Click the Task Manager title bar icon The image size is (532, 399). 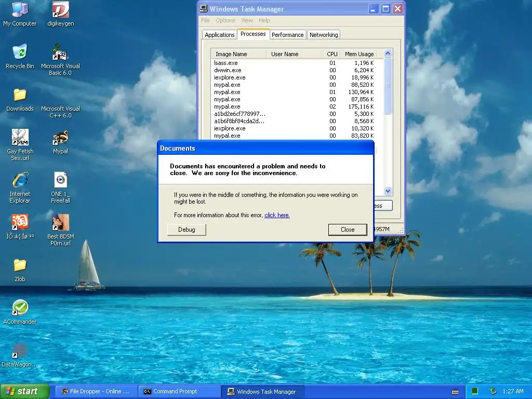click(203, 8)
